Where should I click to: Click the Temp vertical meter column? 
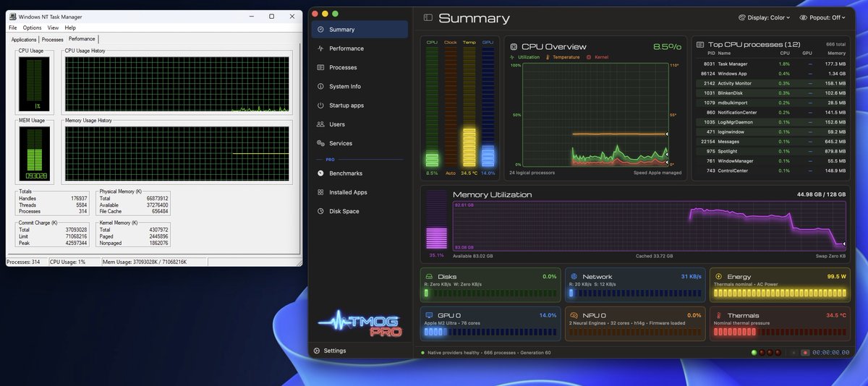coord(469,107)
